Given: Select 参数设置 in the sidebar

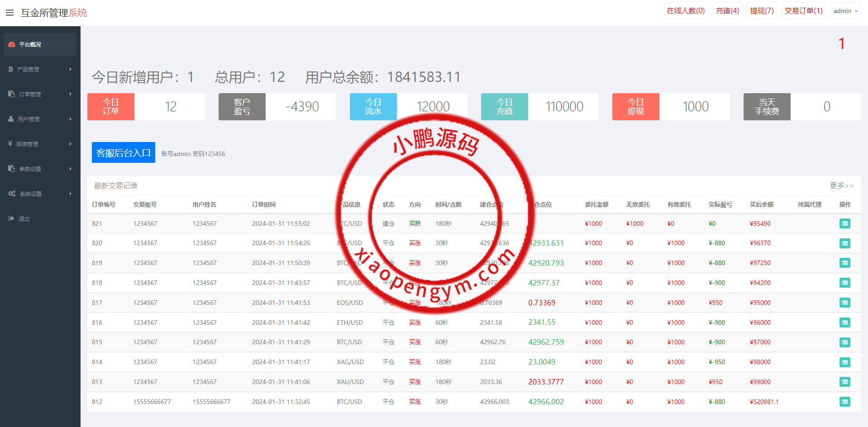Looking at the screenshot, I should click(x=40, y=169).
